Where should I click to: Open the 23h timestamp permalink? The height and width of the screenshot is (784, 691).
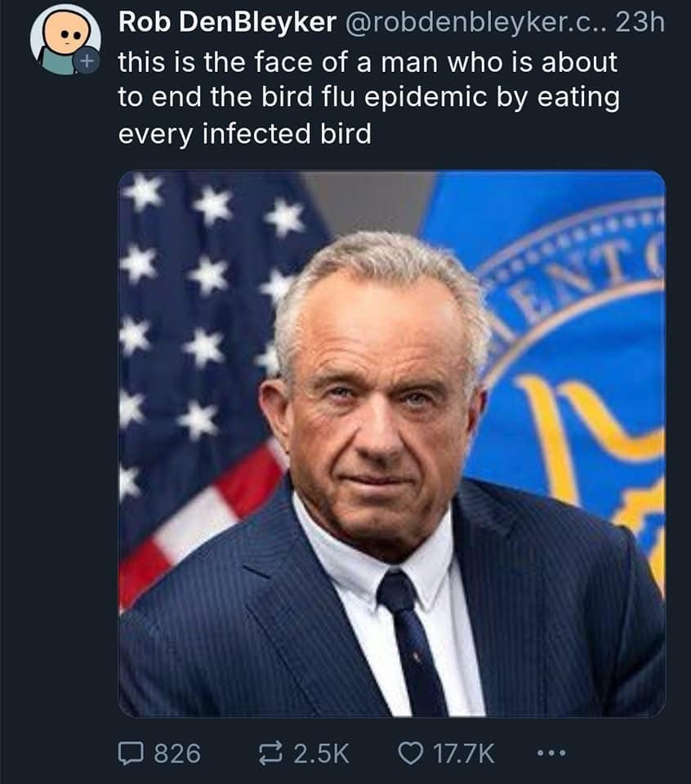(x=640, y=22)
